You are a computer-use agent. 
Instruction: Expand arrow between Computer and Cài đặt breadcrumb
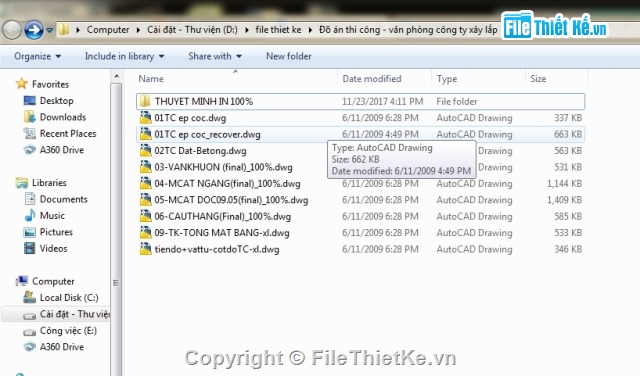138,30
